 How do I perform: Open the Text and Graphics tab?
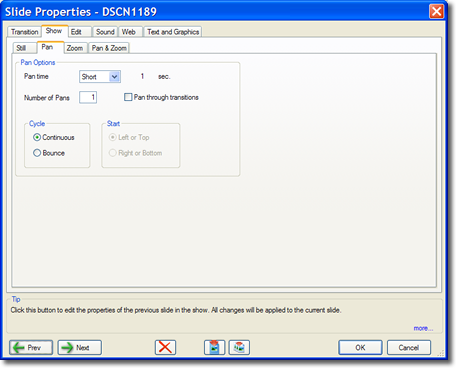pyautogui.click(x=173, y=32)
